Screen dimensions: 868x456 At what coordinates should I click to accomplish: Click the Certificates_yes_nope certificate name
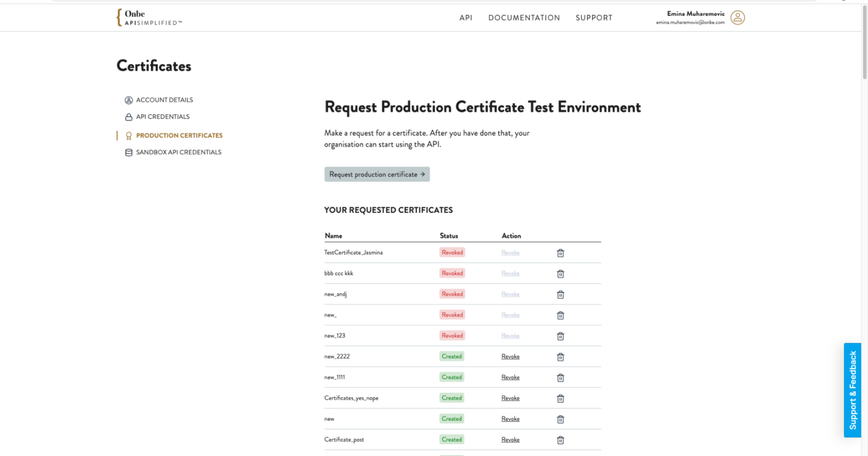coord(351,398)
